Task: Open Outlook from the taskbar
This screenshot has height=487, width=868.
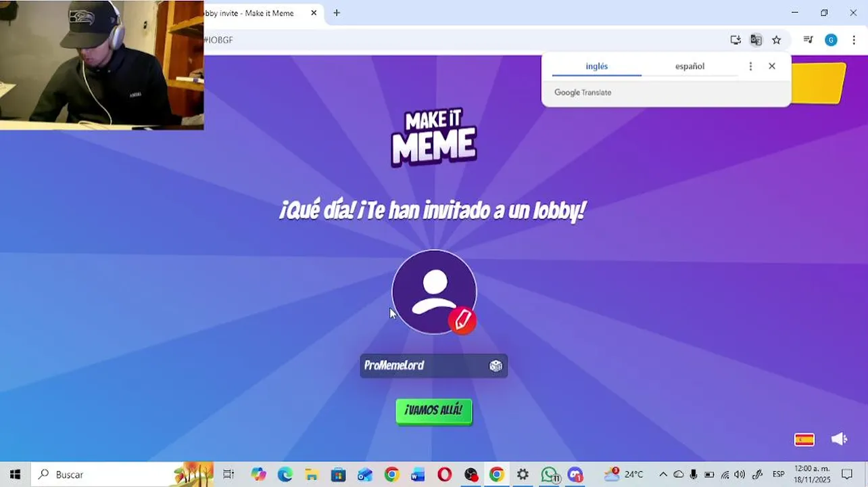Action: pos(364,474)
